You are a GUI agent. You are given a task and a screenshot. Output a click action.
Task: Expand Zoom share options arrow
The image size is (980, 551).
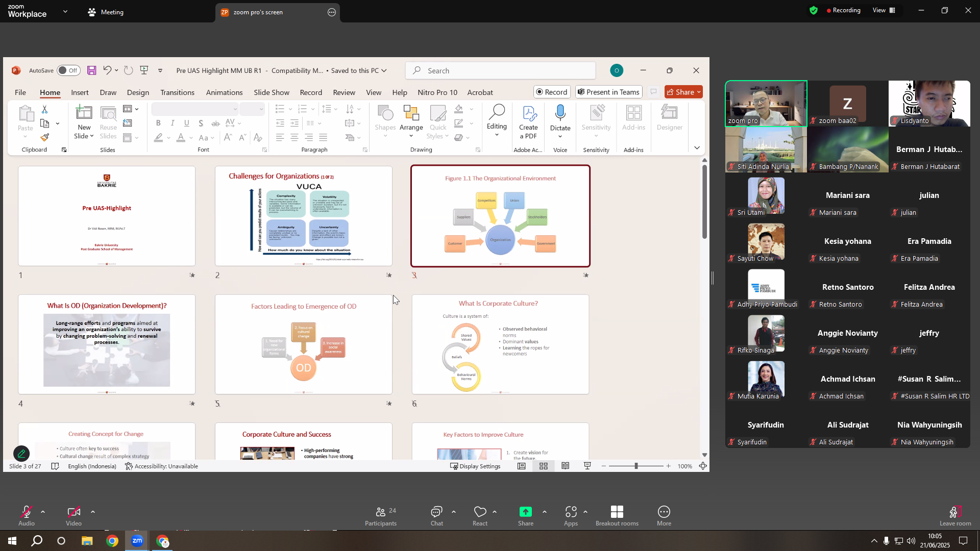tap(544, 512)
